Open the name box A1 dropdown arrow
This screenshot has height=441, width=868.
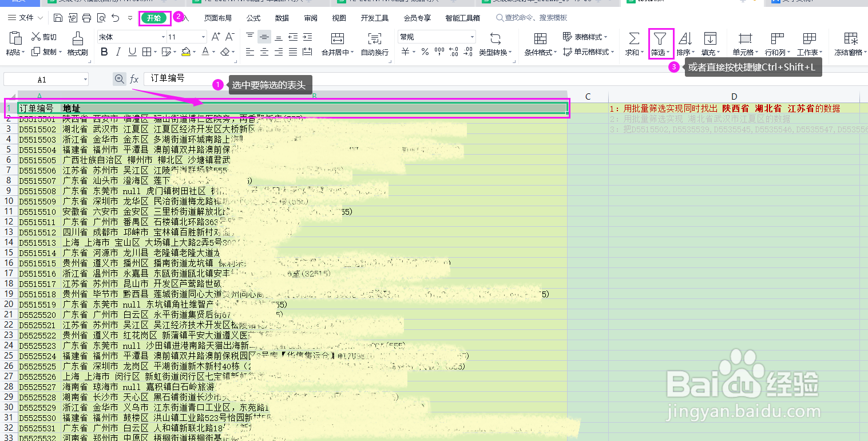click(x=85, y=79)
